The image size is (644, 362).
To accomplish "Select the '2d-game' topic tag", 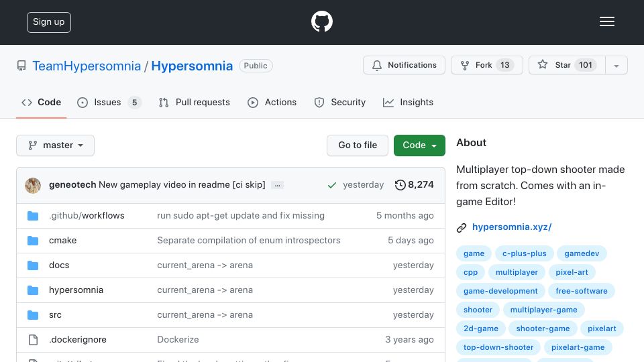I will tap(481, 329).
